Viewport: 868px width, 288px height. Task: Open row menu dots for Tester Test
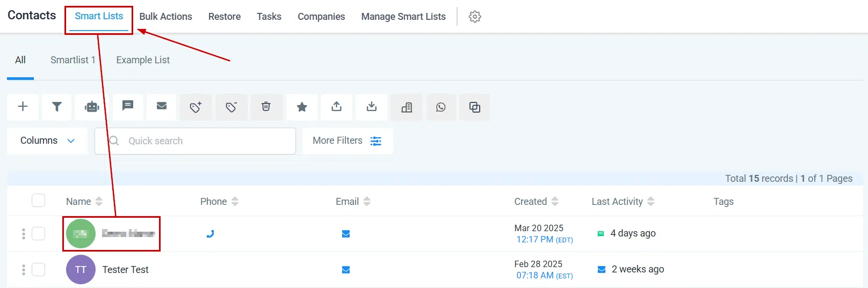coord(23,270)
